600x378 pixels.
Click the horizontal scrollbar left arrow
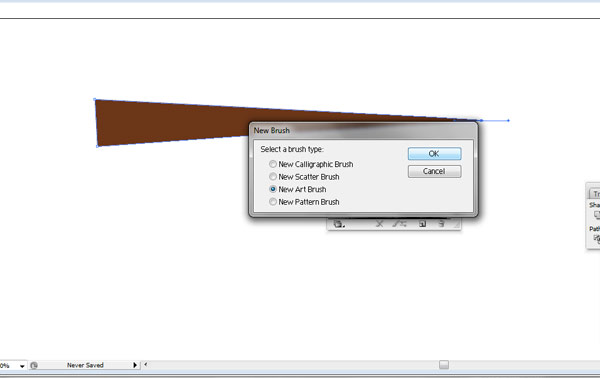point(146,365)
